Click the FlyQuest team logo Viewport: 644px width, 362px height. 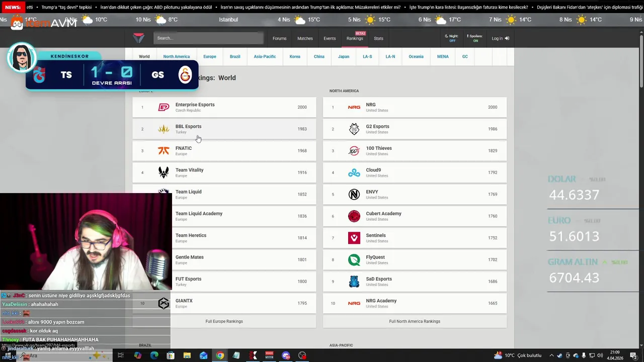354,260
